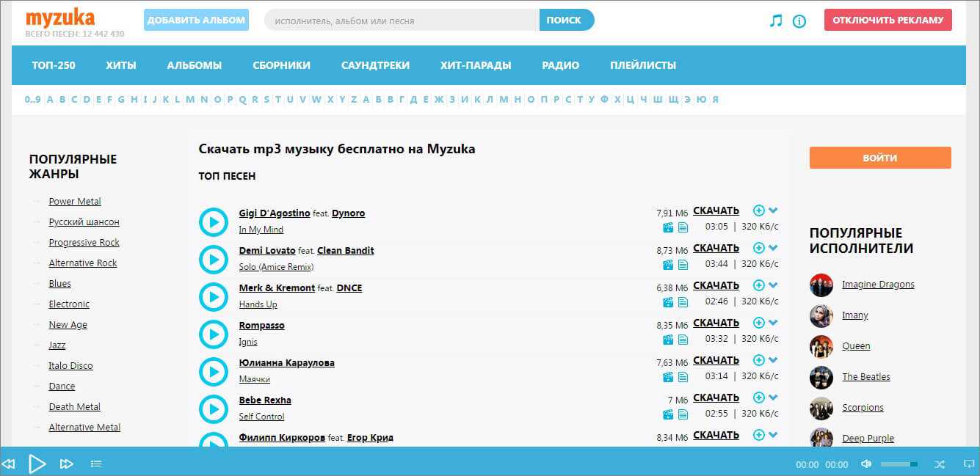Viewport: 980px width, 476px height.
Task: Download Ignis via its СКАЧАТЬ link
Action: [x=716, y=323]
